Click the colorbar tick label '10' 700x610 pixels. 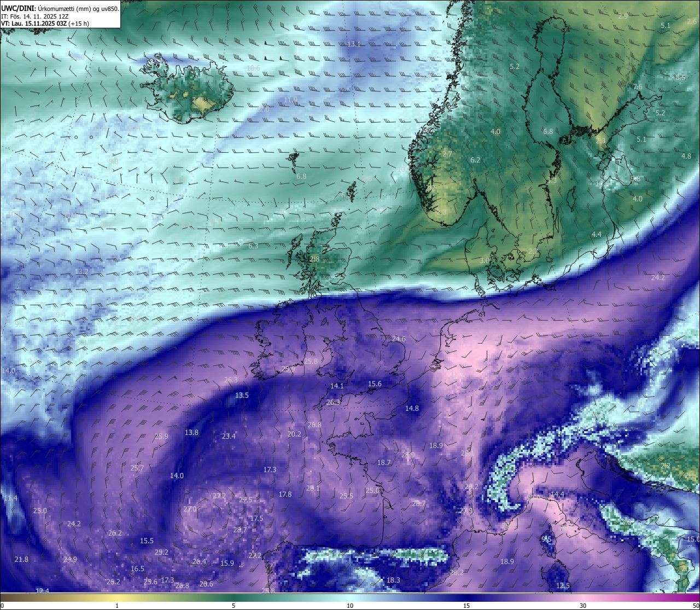pyautogui.click(x=350, y=606)
